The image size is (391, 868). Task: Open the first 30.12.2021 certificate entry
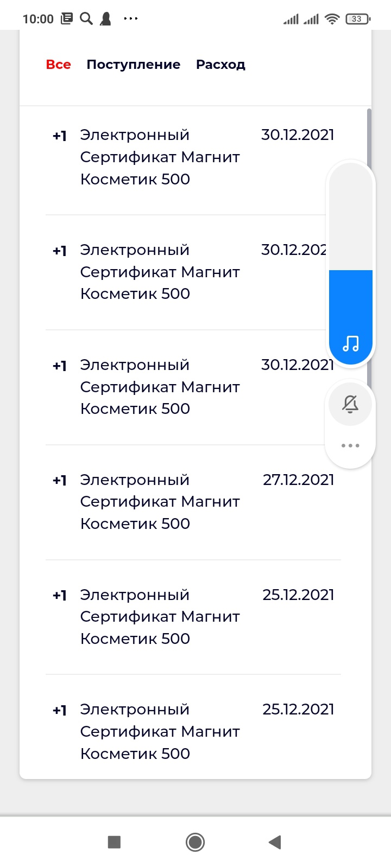click(x=193, y=157)
